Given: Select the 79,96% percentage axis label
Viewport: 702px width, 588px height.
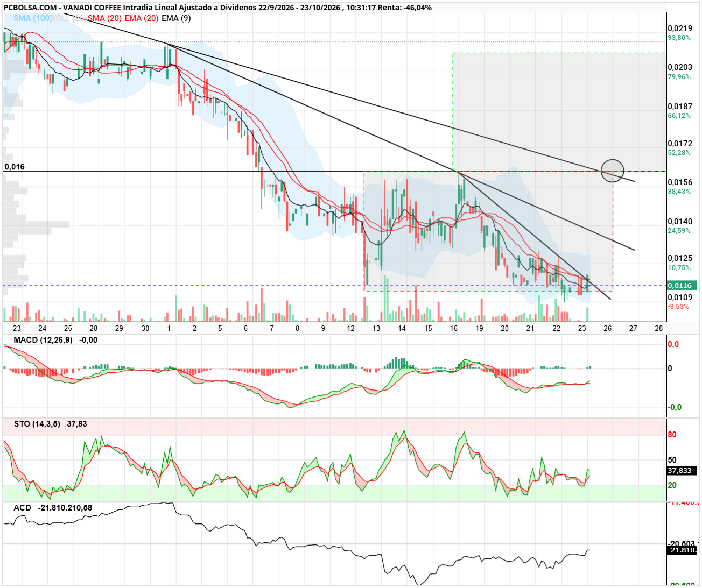Looking at the screenshot, I should coord(679,77).
